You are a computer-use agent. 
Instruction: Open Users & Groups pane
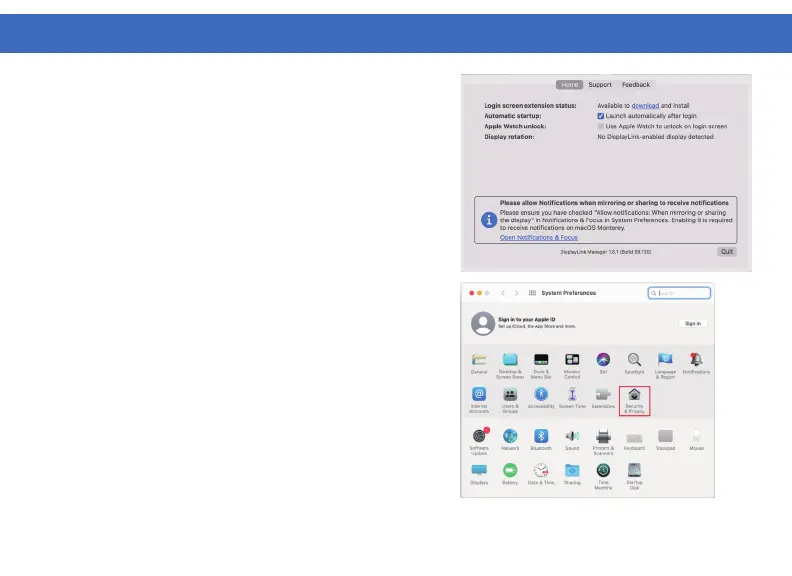tap(510, 395)
